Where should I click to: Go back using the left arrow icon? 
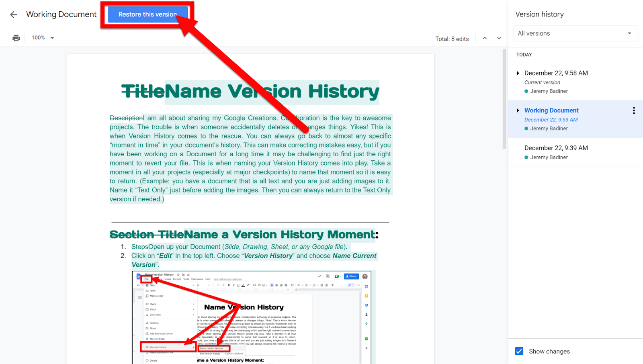pos(14,15)
